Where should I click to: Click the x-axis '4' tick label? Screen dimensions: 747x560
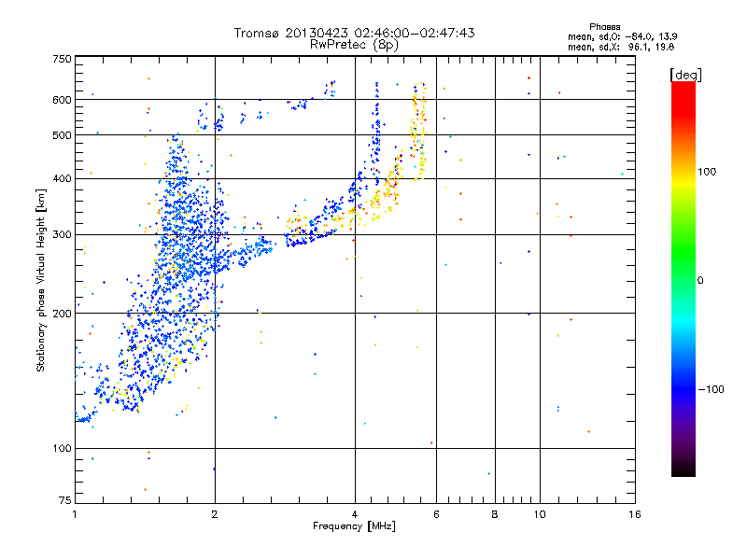tap(355, 514)
